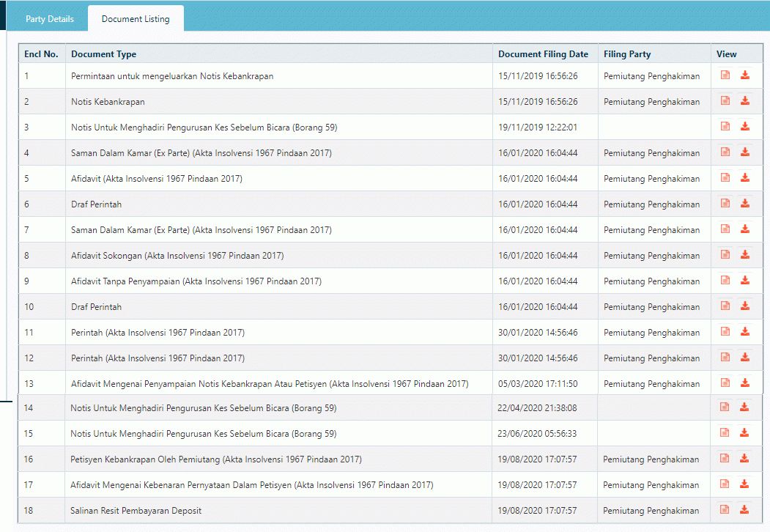Download Salinan Resit Pembayaran Deposit
Screen dimensions: 770x532
click(744, 510)
